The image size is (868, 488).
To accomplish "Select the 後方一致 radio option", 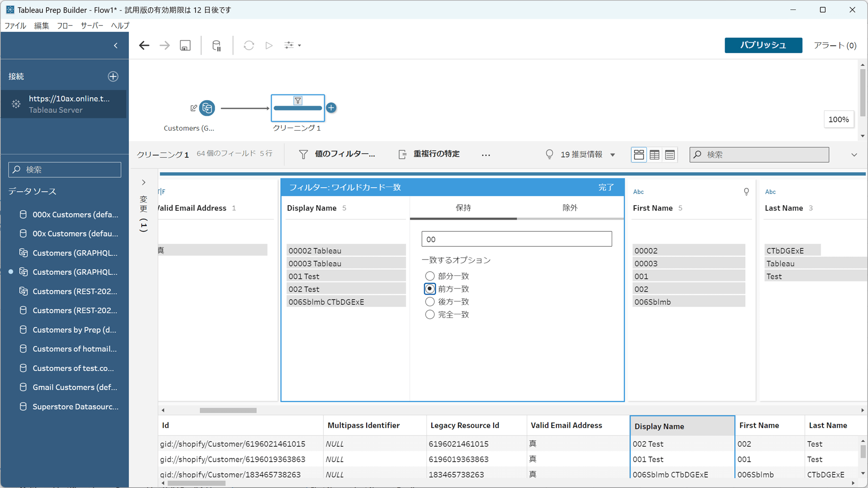I will coord(430,302).
